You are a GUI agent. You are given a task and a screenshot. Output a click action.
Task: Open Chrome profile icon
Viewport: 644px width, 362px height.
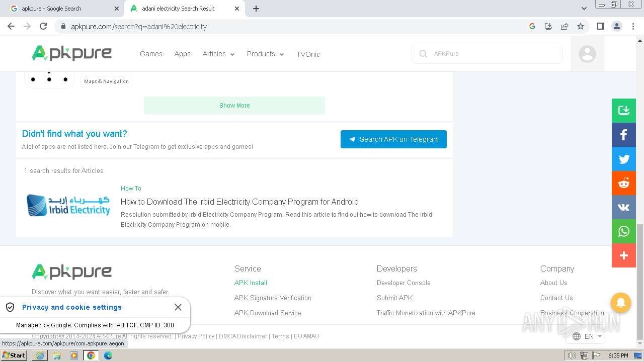617,26
